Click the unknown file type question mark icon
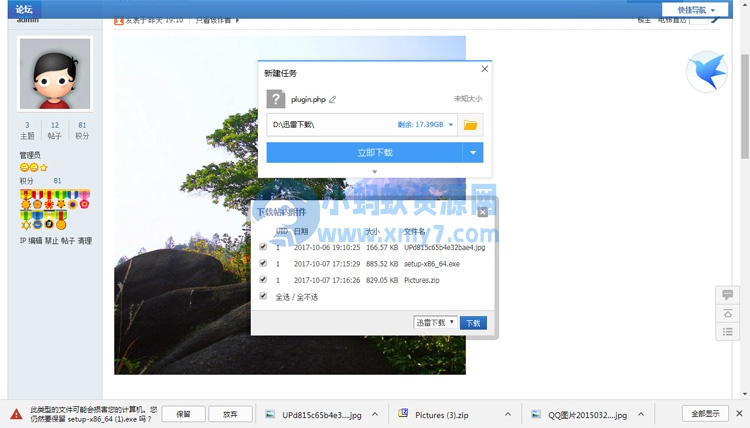Viewport: 750px width, 428px height. click(275, 100)
